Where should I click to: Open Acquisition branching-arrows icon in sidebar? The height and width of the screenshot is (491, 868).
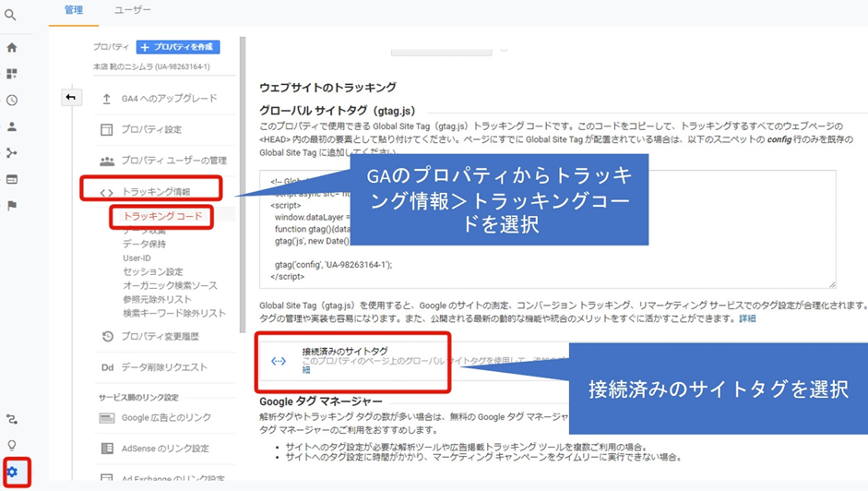tap(12, 153)
